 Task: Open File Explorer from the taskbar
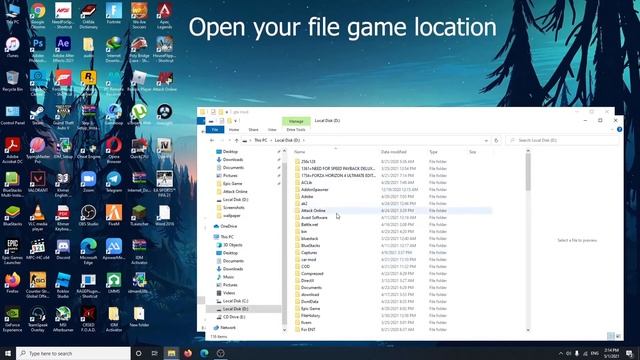[171, 353]
